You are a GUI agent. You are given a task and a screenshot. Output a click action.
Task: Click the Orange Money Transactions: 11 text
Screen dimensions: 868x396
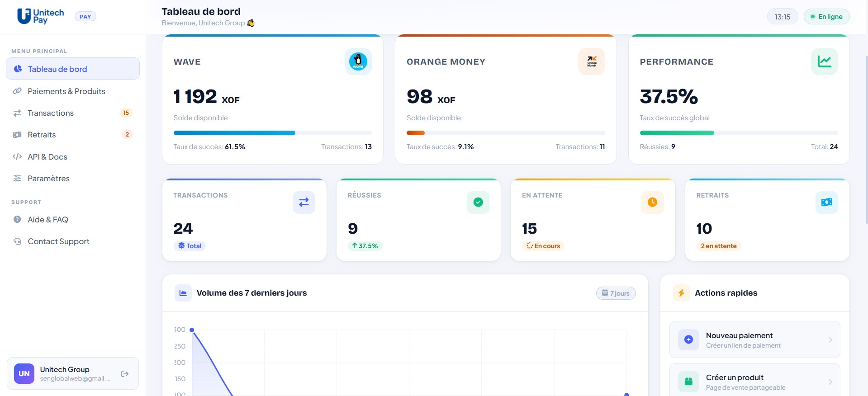[580, 147]
